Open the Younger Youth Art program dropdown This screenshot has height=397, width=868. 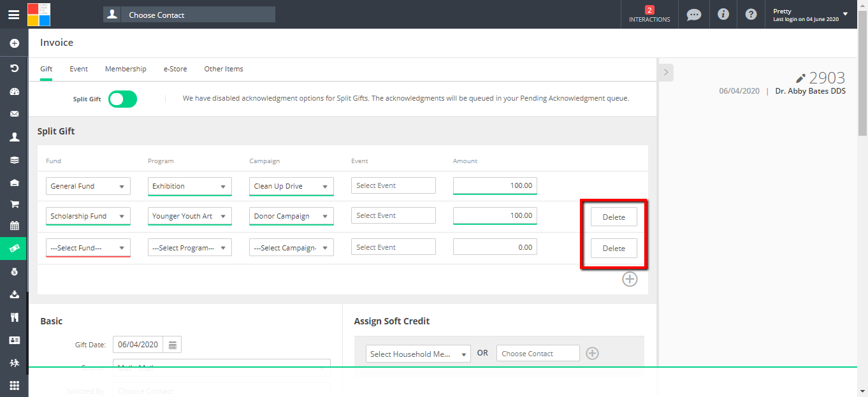tap(190, 216)
